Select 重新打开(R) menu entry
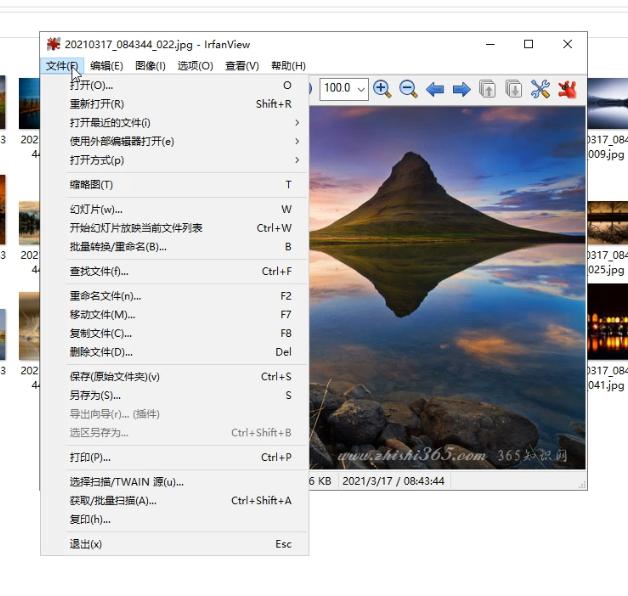 click(175, 104)
